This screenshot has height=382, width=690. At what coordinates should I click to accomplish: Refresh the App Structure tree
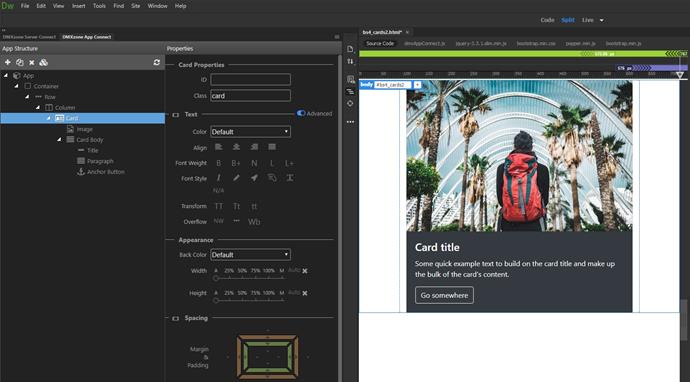[x=157, y=62]
